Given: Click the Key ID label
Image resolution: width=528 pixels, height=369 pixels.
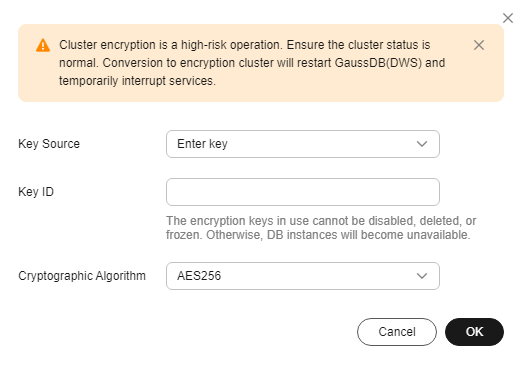Looking at the screenshot, I should pos(36,192).
